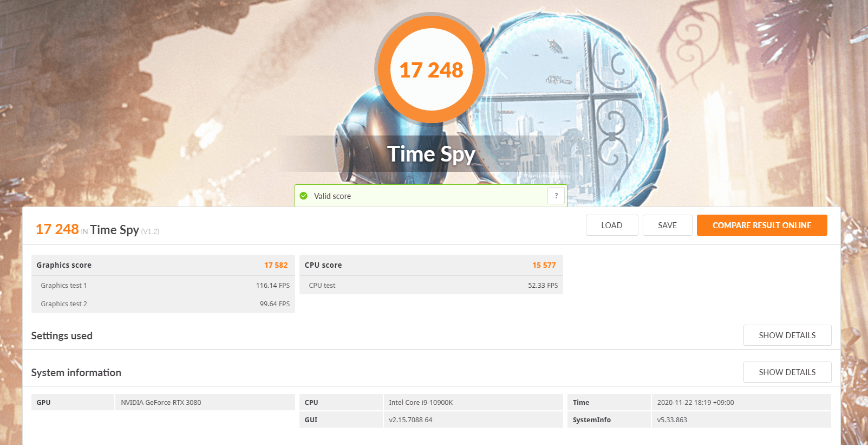This screenshot has width=868, height=445.
Task: Select the 99.64 FPS value
Action: pos(275,304)
